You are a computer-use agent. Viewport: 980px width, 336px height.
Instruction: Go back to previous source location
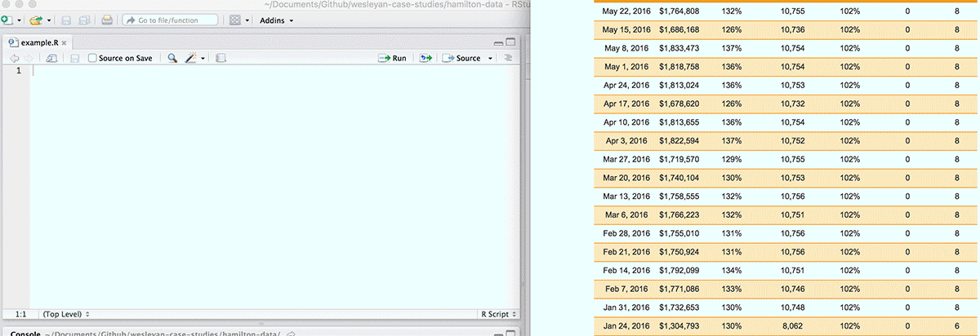click(13, 58)
